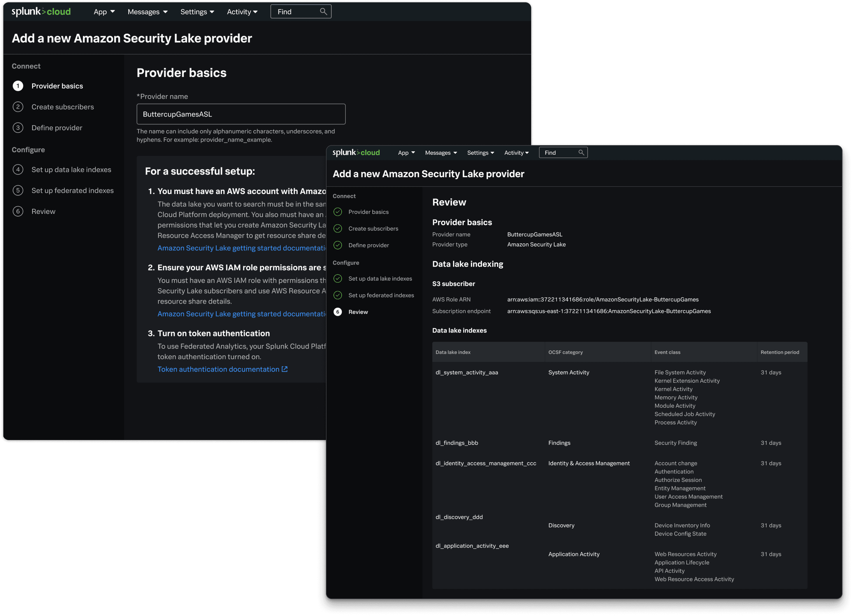Expand the Settings dropdown in back window

click(197, 12)
